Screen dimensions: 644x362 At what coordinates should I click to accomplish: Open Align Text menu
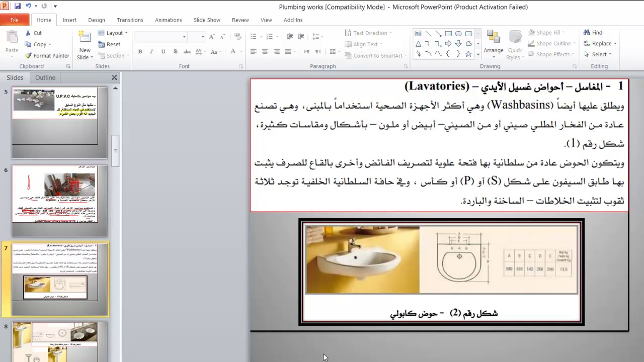(x=364, y=44)
